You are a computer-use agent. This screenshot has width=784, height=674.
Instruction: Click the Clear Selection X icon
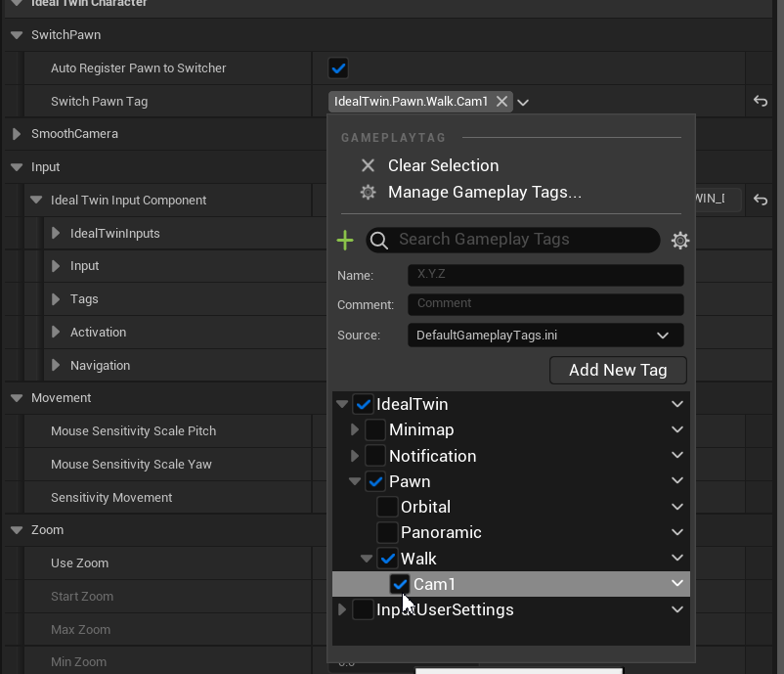point(368,166)
